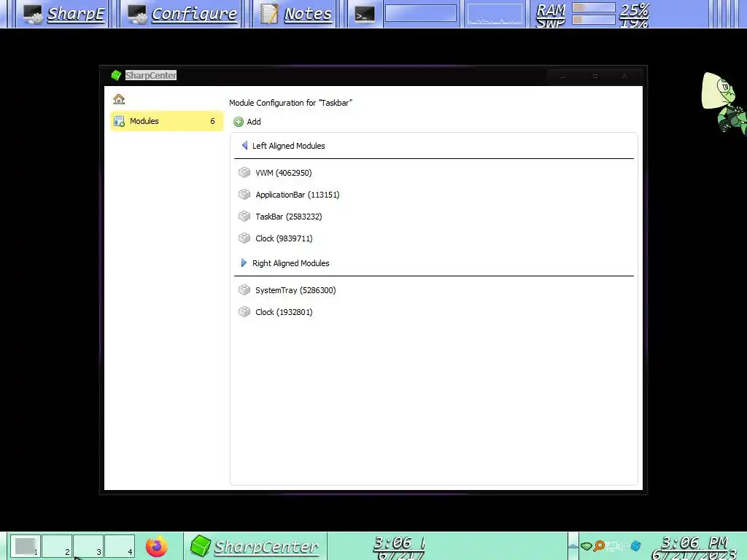
Task: Click the TaskBar module package icon
Action: coord(244,216)
